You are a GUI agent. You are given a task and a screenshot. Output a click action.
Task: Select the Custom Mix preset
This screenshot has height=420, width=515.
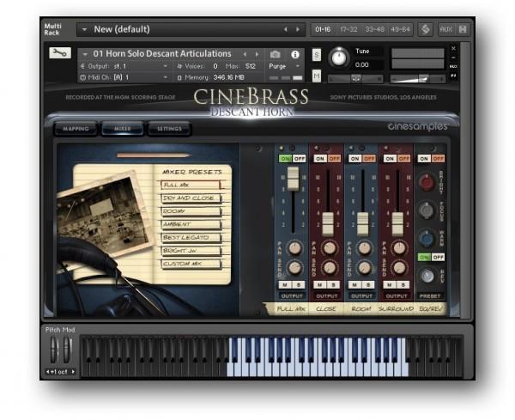point(191,264)
